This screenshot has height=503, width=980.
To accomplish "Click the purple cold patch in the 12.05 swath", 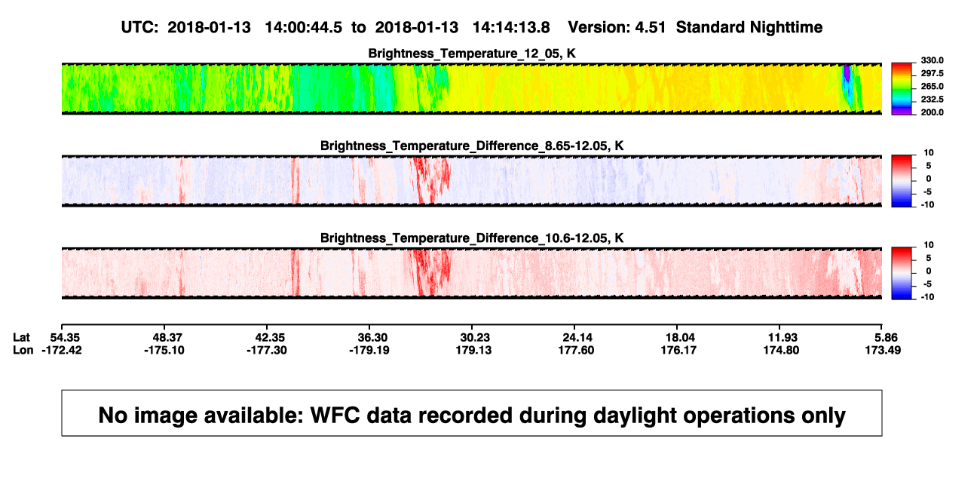I will [846, 74].
